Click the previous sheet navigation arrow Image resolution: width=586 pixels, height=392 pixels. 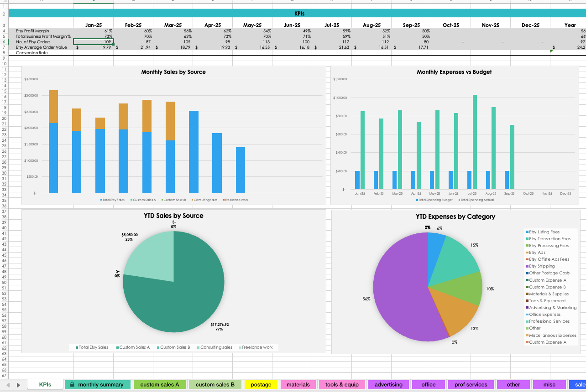tap(8, 385)
